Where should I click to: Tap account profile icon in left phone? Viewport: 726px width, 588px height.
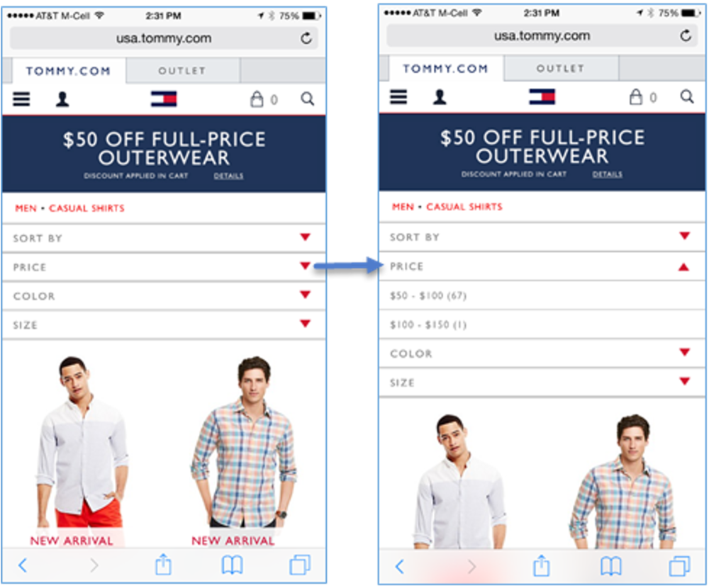click(62, 99)
